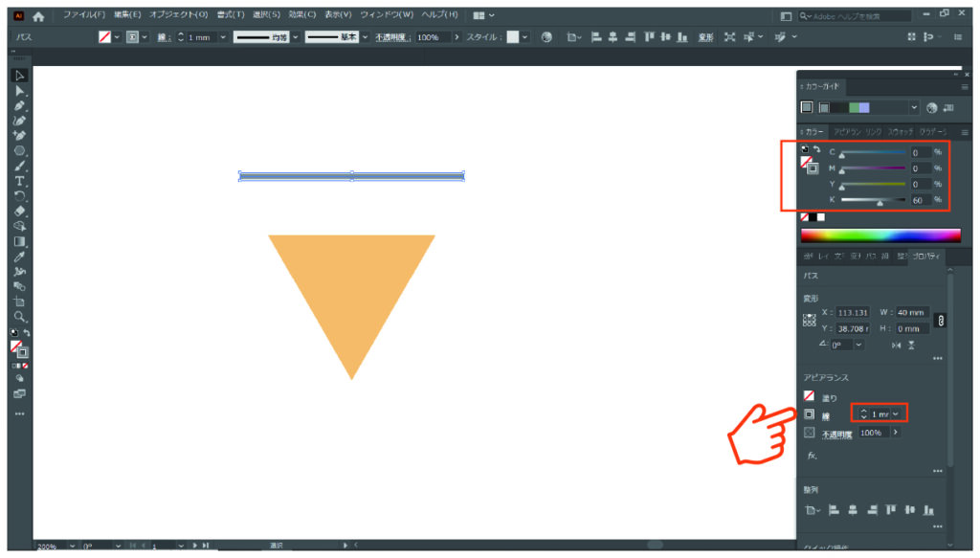Switch to the プロパティ tab

click(x=925, y=257)
